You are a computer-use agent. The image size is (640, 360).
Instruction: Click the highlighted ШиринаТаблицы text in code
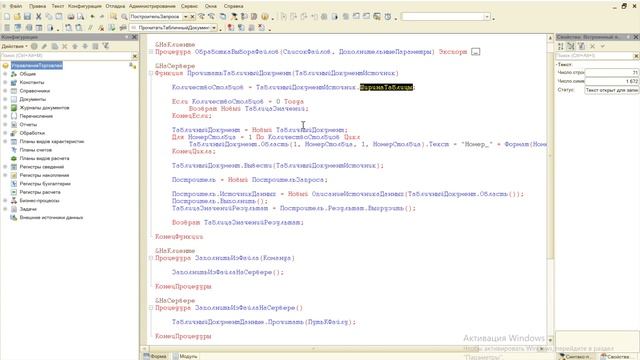click(x=386, y=87)
